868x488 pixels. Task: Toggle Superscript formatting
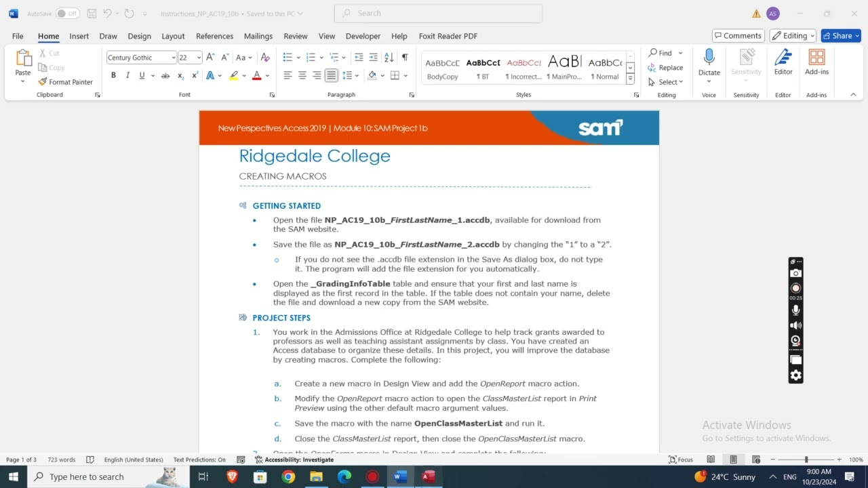coord(196,76)
